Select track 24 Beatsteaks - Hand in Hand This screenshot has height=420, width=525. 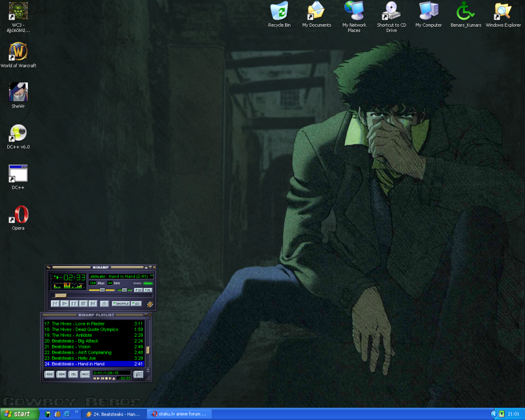[94, 364]
